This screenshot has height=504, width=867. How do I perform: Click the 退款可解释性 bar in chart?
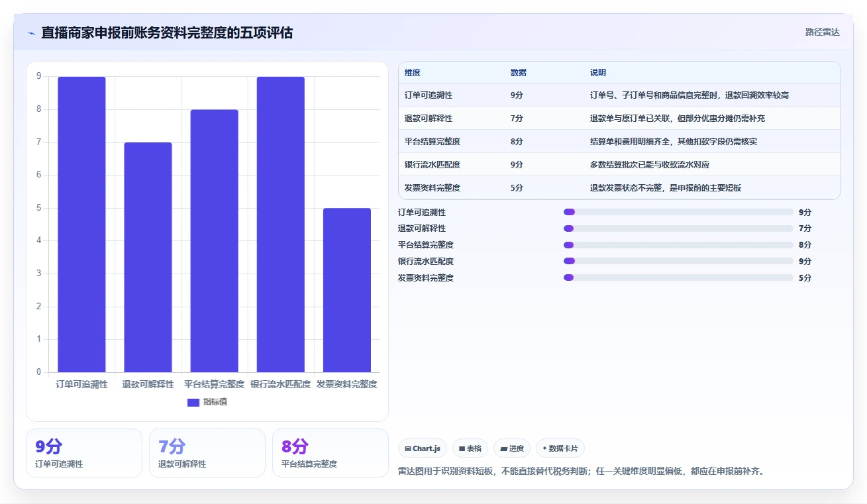(148, 257)
